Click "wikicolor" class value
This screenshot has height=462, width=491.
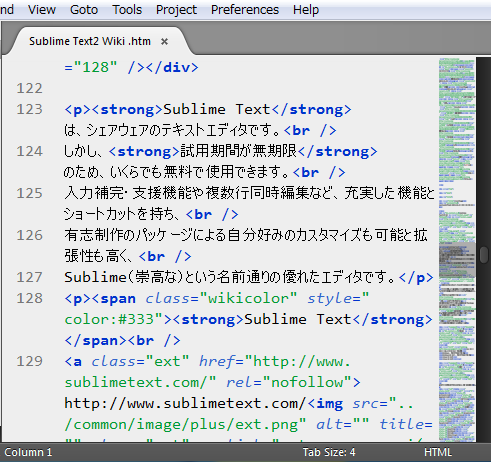coord(248,298)
